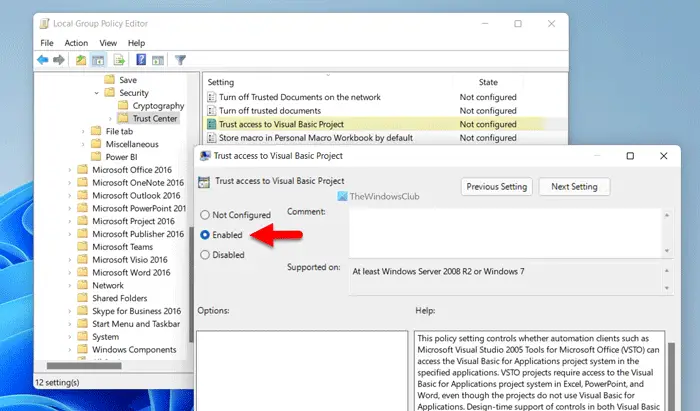700x411 pixels.
Task: Open the Help menu
Action: click(136, 43)
